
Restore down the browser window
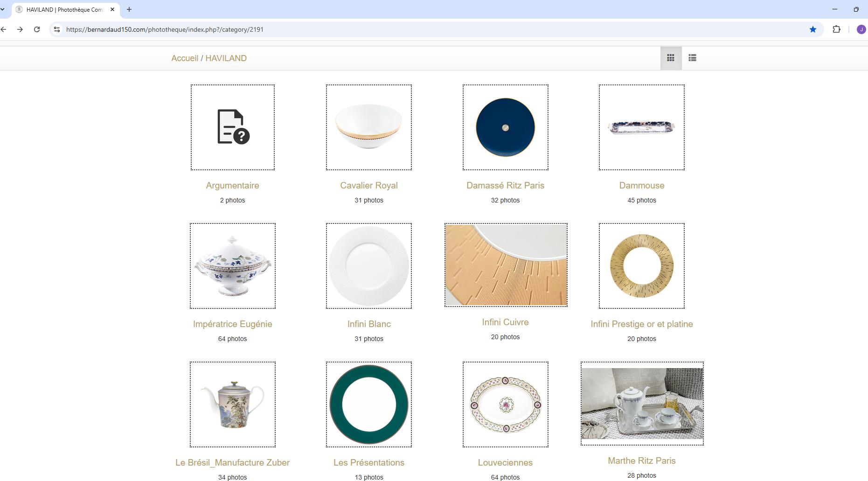pos(856,9)
